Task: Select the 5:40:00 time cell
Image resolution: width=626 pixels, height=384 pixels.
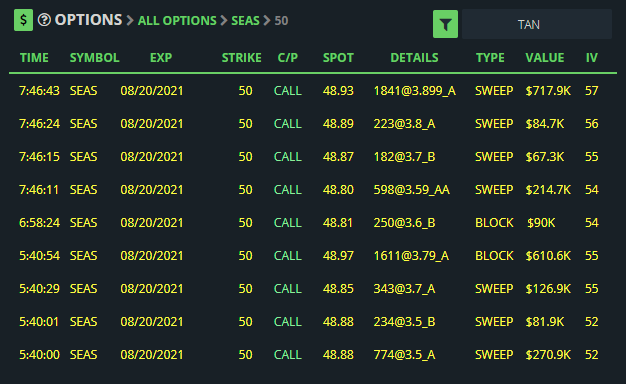Action: click(x=39, y=355)
